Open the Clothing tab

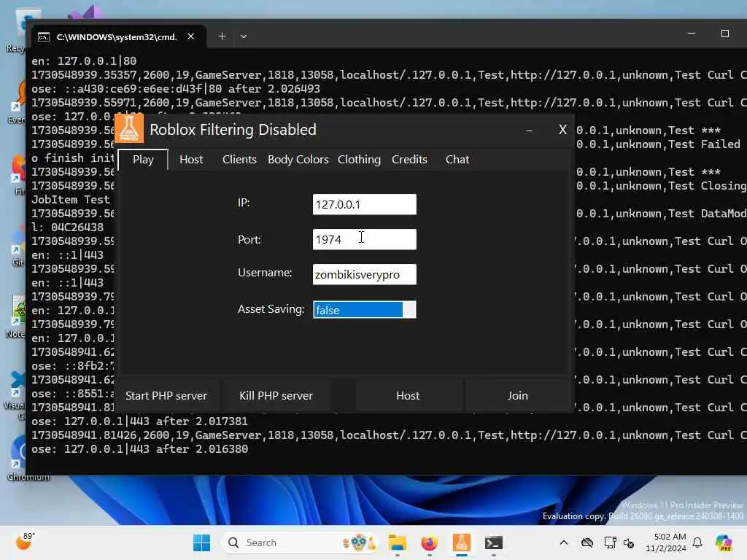pyautogui.click(x=359, y=160)
